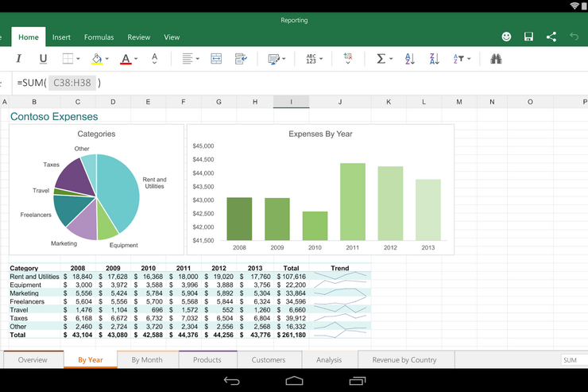This screenshot has width=588, height=392.
Task: Toggle italic formatting
Action: click(18, 59)
